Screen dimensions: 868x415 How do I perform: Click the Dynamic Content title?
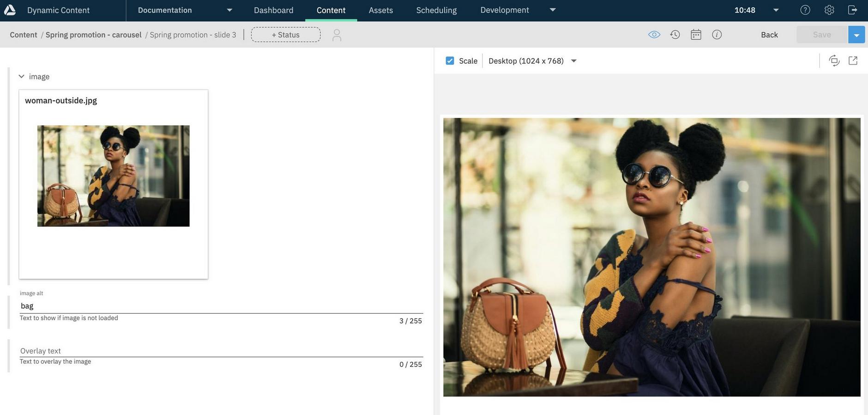click(x=58, y=10)
